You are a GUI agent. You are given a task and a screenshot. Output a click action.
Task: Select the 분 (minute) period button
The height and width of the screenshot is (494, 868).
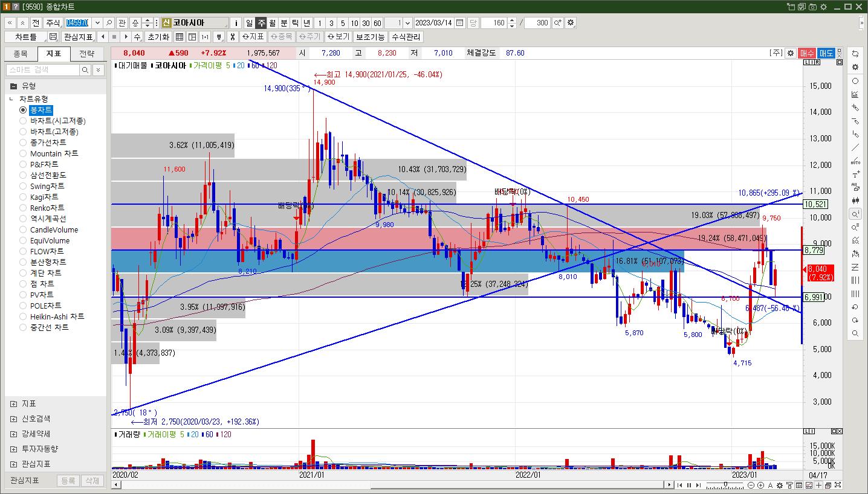pyautogui.click(x=283, y=23)
